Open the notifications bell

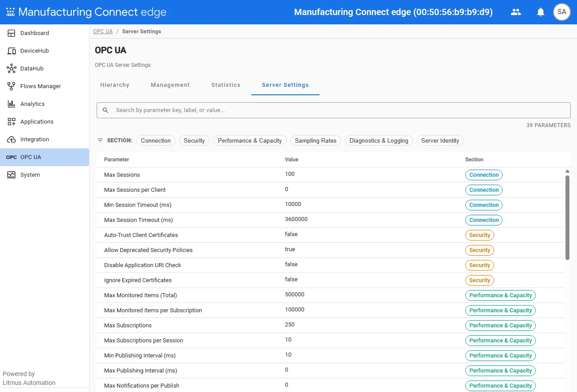point(541,12)
